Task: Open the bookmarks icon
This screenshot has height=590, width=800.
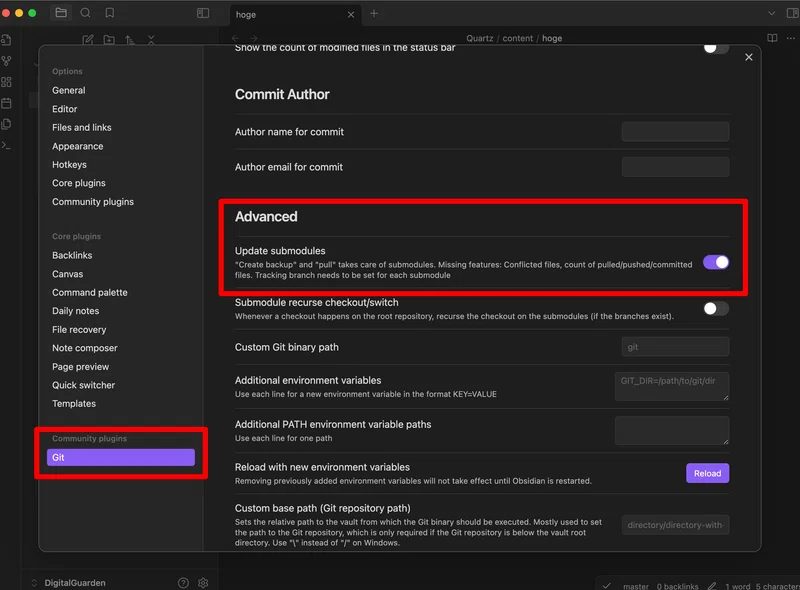Action: (110, 13)
